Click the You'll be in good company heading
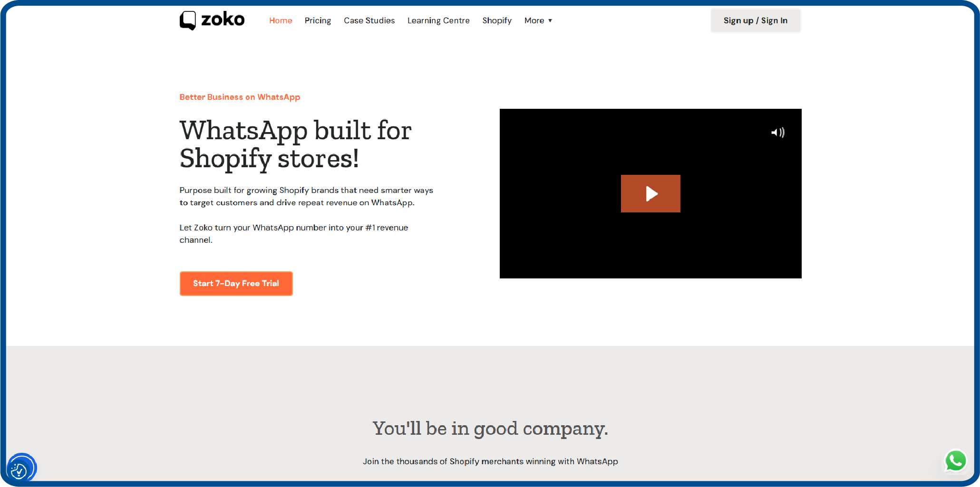Viewport: 980px width, 487px height. point(490,428)
